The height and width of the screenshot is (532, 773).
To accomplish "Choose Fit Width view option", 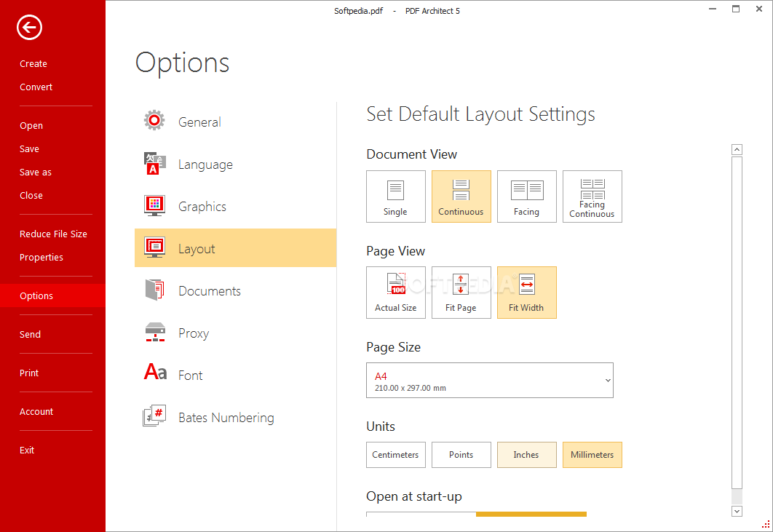I will 526,293.
